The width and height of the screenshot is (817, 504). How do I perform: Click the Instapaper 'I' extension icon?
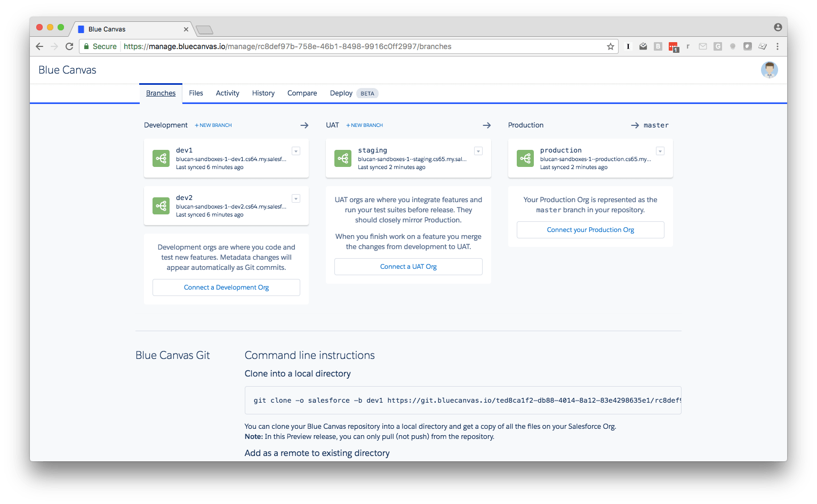[628, 46]
